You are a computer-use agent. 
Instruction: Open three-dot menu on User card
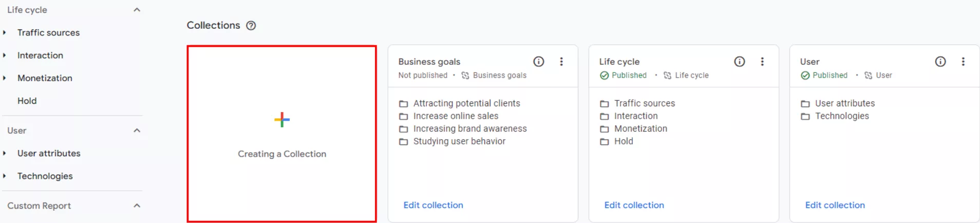(963, 62)
